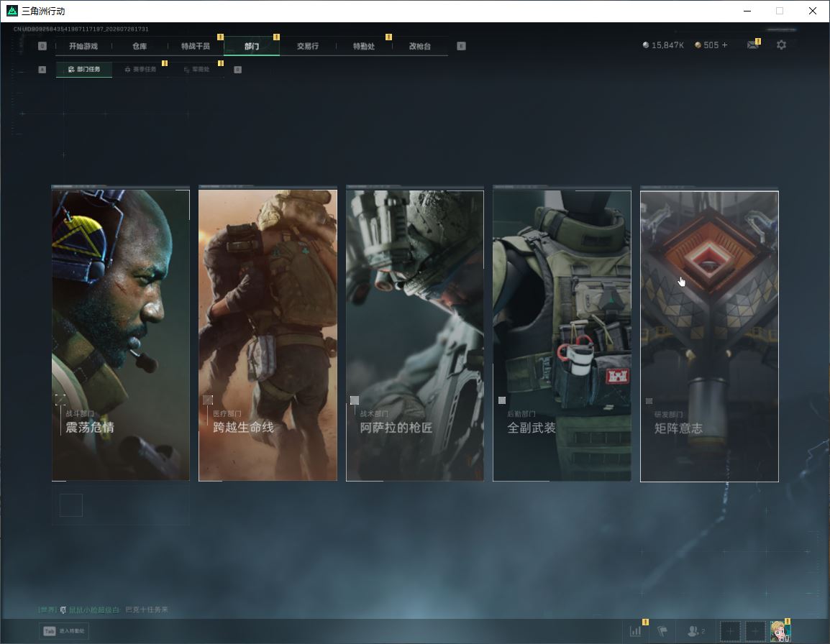The image size is (830, 644).
Task: Select the 部门 tab
Action: 252,46
